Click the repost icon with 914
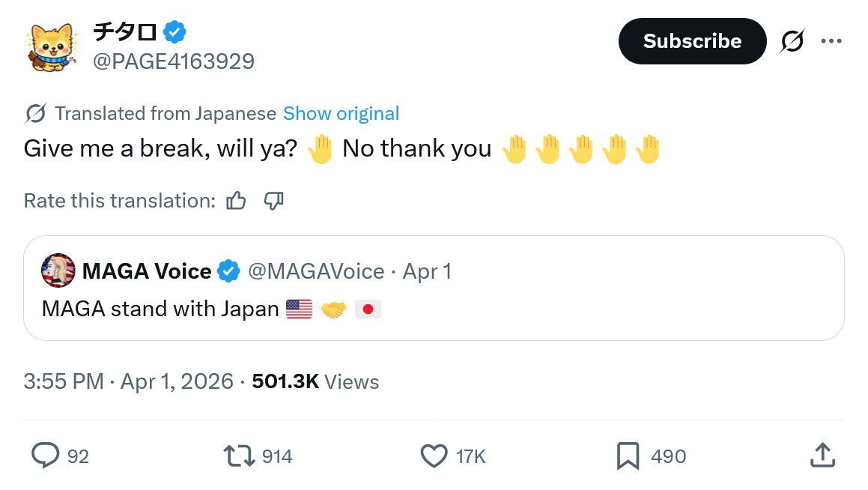 [239, 456]
